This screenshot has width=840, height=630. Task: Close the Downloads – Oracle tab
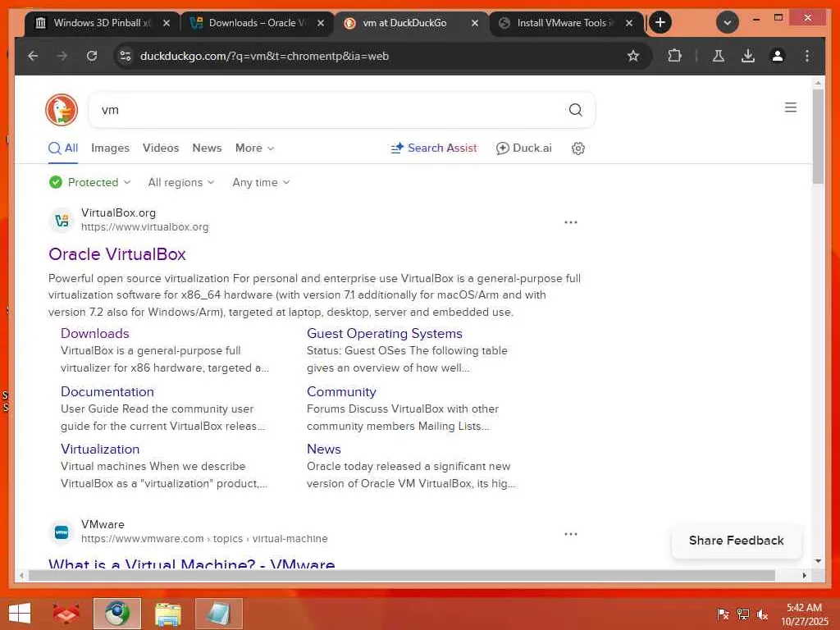click(x=321, y=23)
